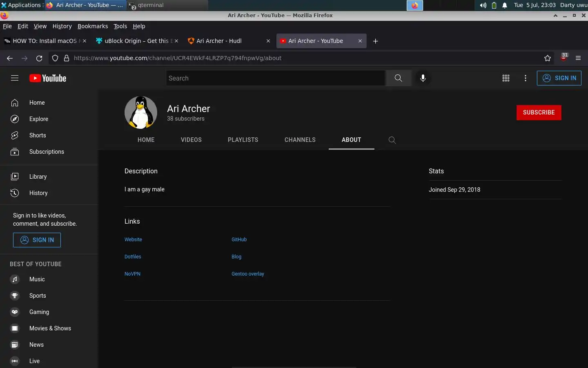588x368 pixels.
Task: Open the YouTube hamburger guide menu
Action: [15, 78]
